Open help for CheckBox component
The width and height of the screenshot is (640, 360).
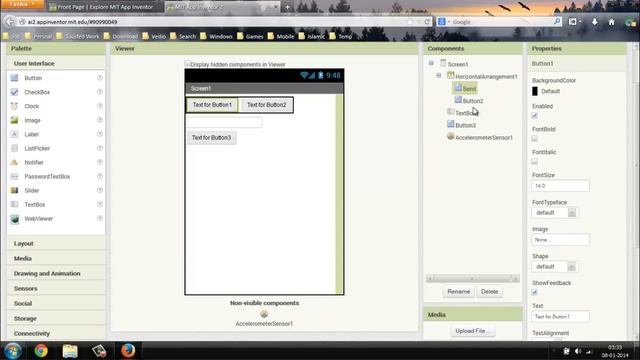click(x=100, y=92)
